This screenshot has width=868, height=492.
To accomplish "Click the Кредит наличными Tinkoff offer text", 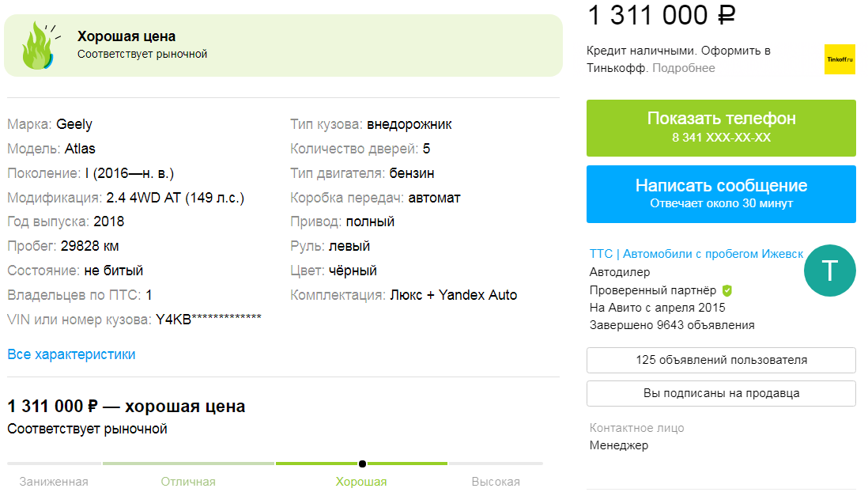I will click(679, 59).
